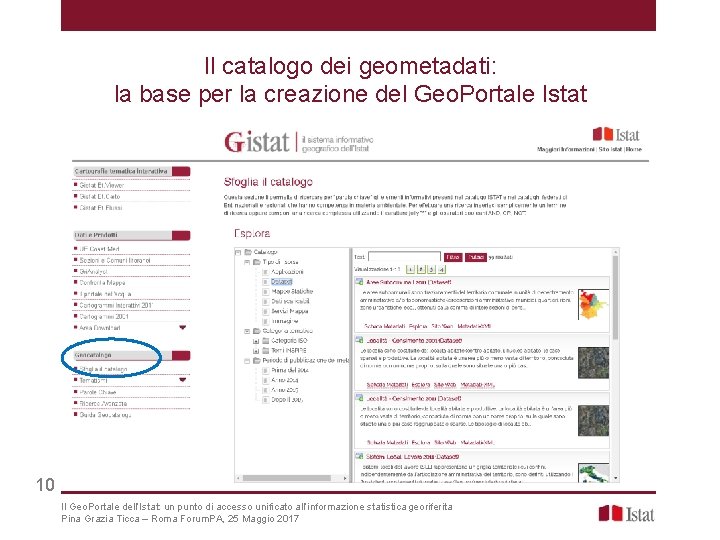Select Anno 2015 period
This screenshot has width=720, height=540.
[285, 390]
